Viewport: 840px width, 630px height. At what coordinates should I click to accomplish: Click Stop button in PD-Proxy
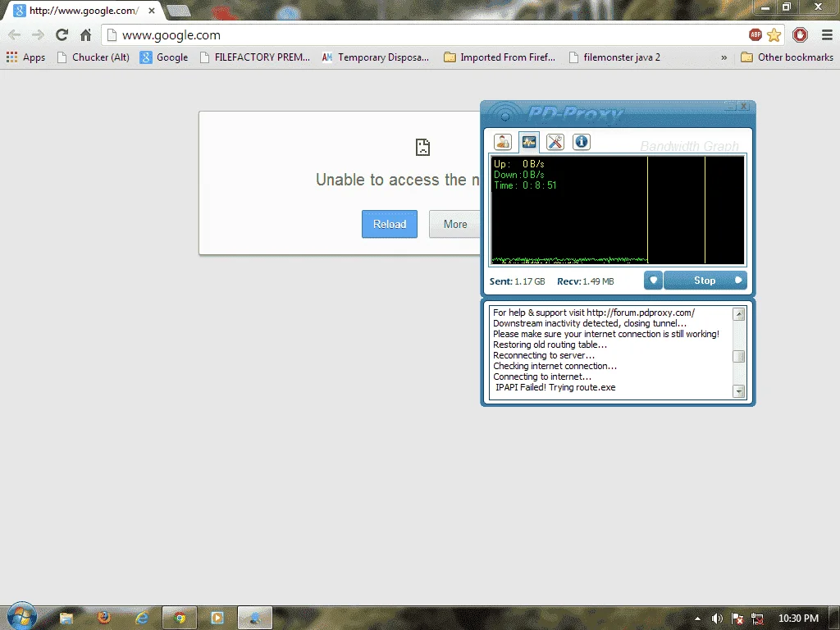coord(705,281)
